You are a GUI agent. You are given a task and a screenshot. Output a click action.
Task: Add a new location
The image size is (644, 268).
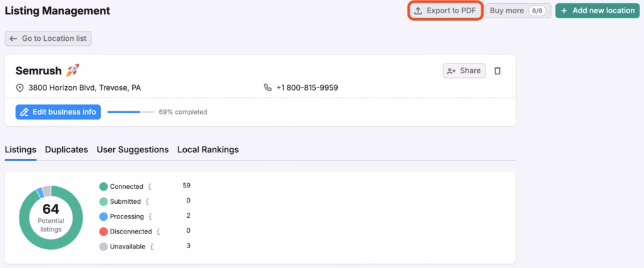597,11
